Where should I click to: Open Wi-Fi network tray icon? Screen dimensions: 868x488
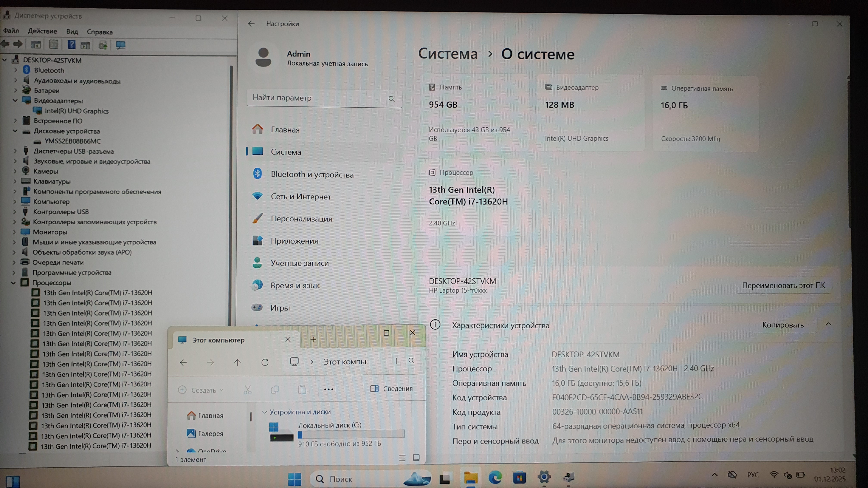point(774,475)
